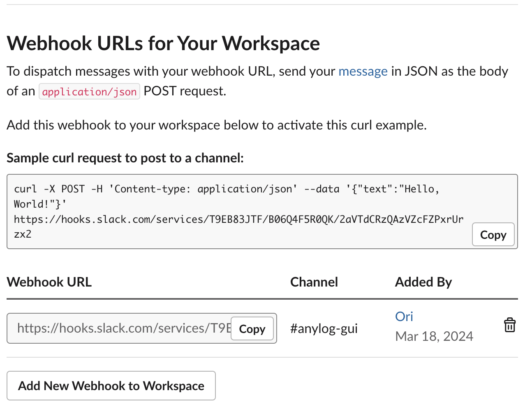Click the 'Add this webhook to your workspace' sentence

click(x=217, y=125)
